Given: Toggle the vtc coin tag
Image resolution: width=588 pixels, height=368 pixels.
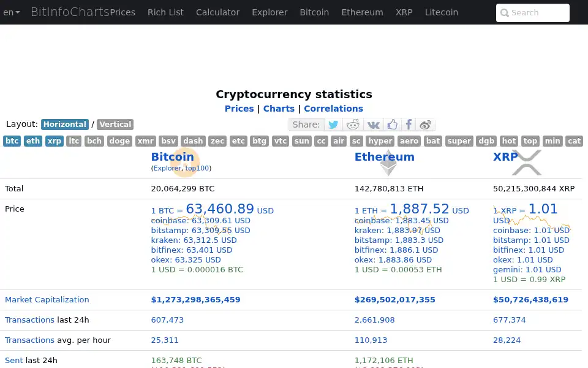Looking at the screenshot, I should (281, 141).
